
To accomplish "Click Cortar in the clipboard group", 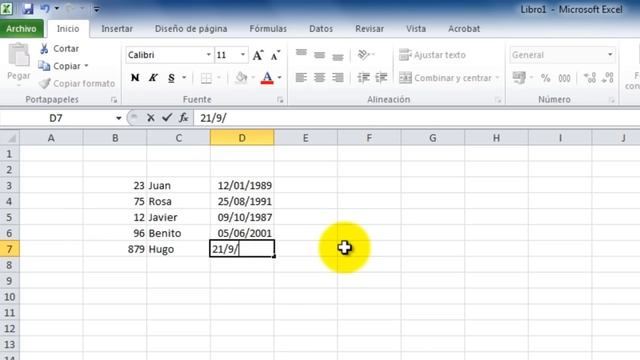I will 60,49.
